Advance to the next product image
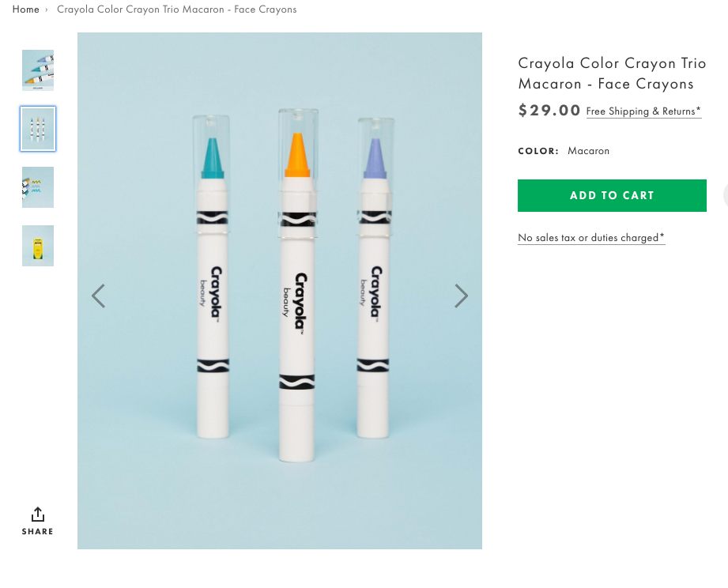This screenshot has width=728, height=588. (x=462, y=296)
